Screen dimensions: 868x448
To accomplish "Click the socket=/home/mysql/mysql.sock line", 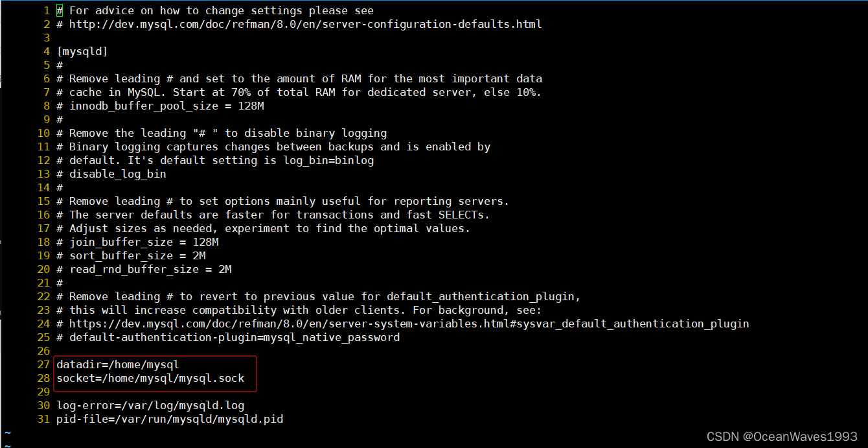I will coord(150,378).
